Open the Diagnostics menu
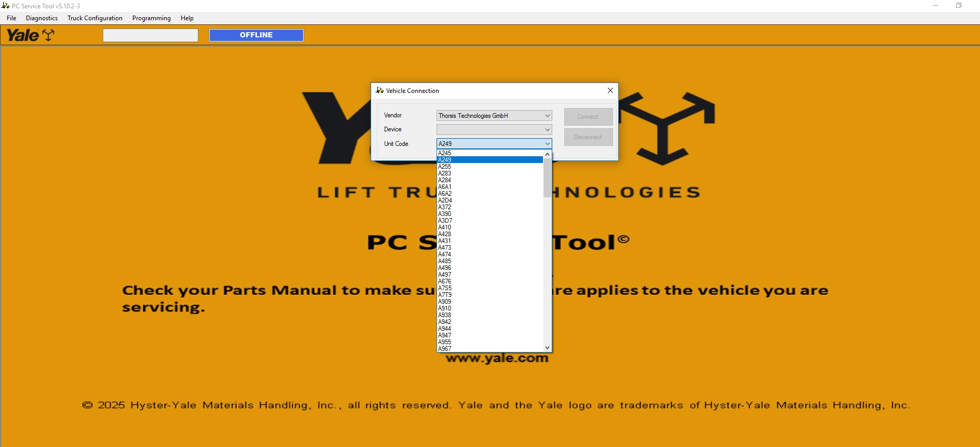The image size is (980, 447). [42, 18]
